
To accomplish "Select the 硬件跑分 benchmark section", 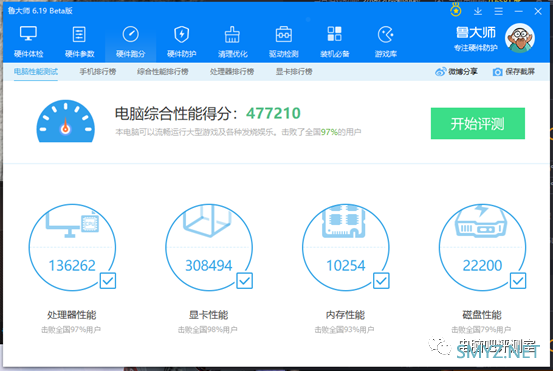I will pyautogui.click(x=130, y=42).
